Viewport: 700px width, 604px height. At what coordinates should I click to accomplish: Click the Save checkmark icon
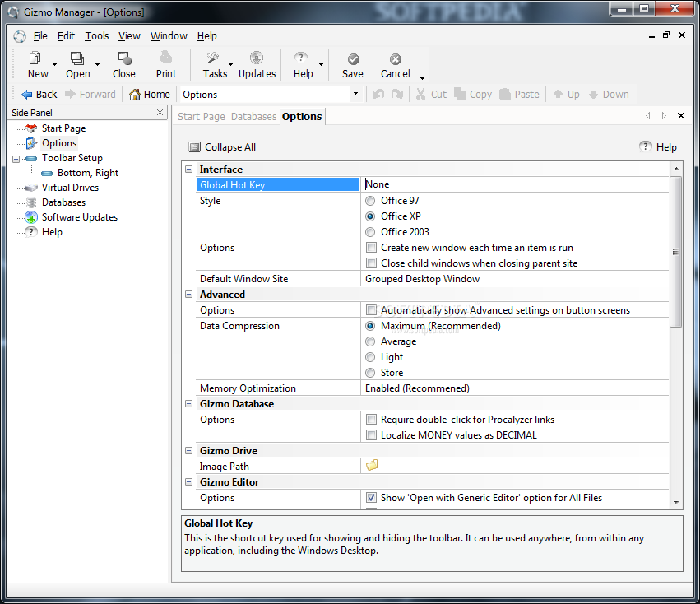point(353,59)
